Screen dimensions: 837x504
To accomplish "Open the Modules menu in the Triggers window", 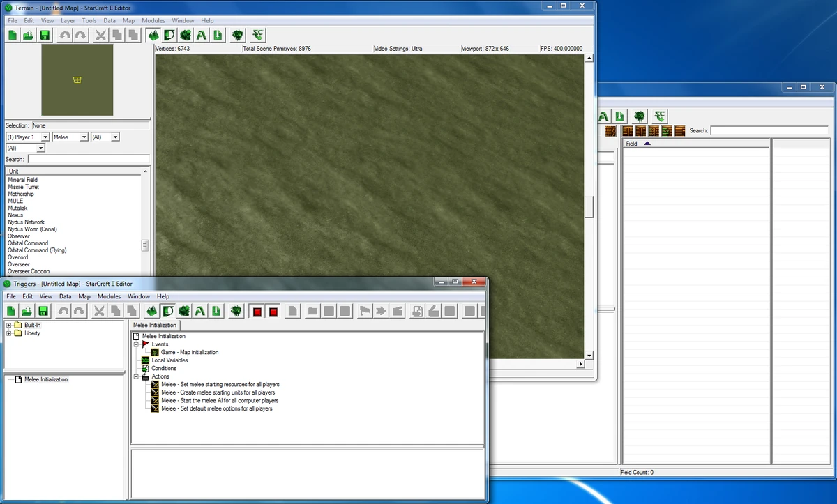I will point(109,296).
